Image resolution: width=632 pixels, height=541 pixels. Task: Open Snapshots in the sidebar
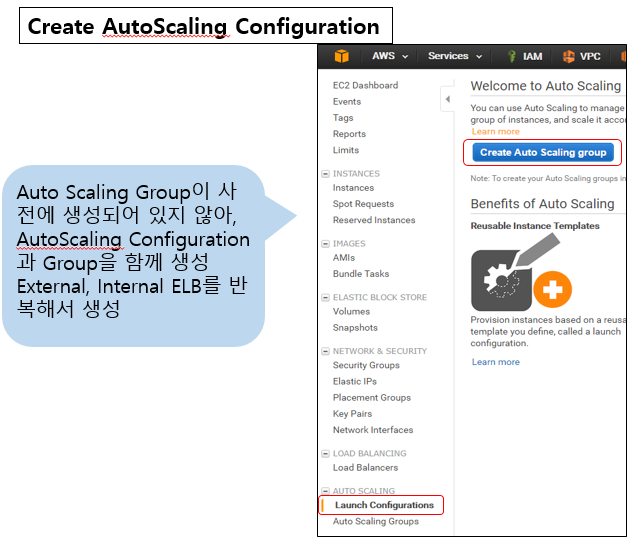point(355,328)
